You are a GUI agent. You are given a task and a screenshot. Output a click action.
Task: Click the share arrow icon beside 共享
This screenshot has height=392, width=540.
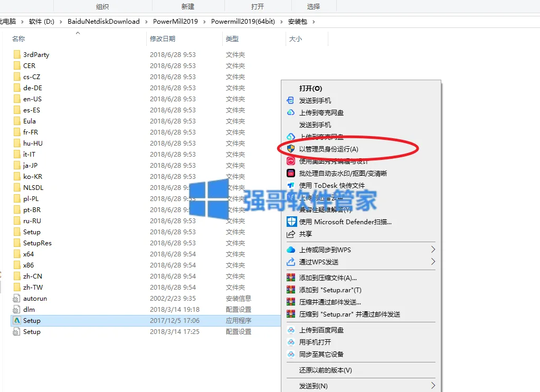click(291, 234)
